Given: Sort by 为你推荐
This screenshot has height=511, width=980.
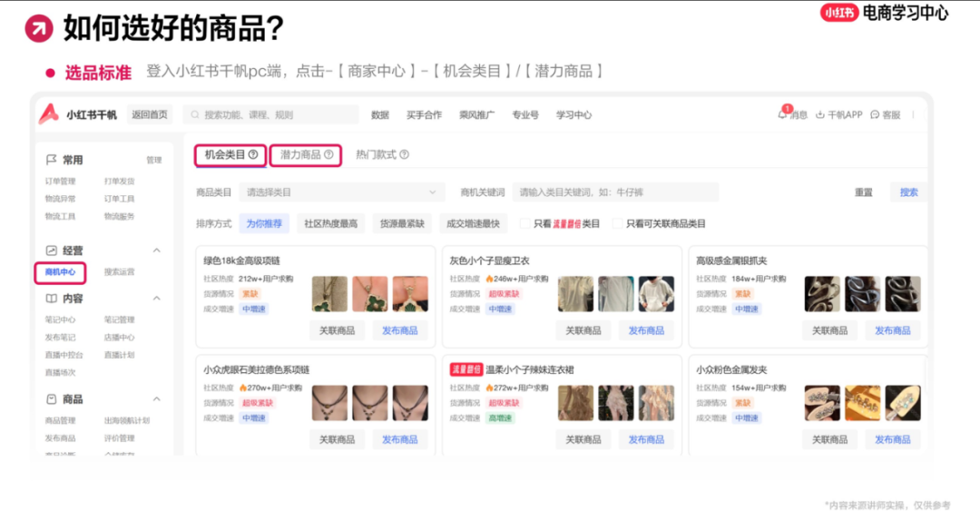Looking at the screenshot, I should (x=264, y=223).
